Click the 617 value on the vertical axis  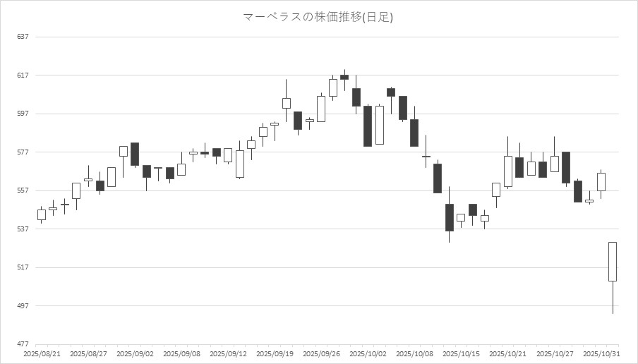coord(22,75)
